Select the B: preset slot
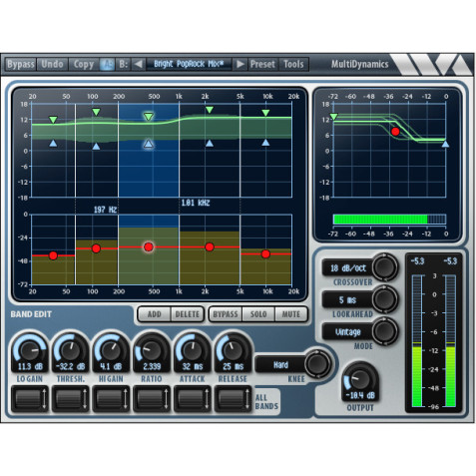 pyautogui.click(x=123, y=64)
